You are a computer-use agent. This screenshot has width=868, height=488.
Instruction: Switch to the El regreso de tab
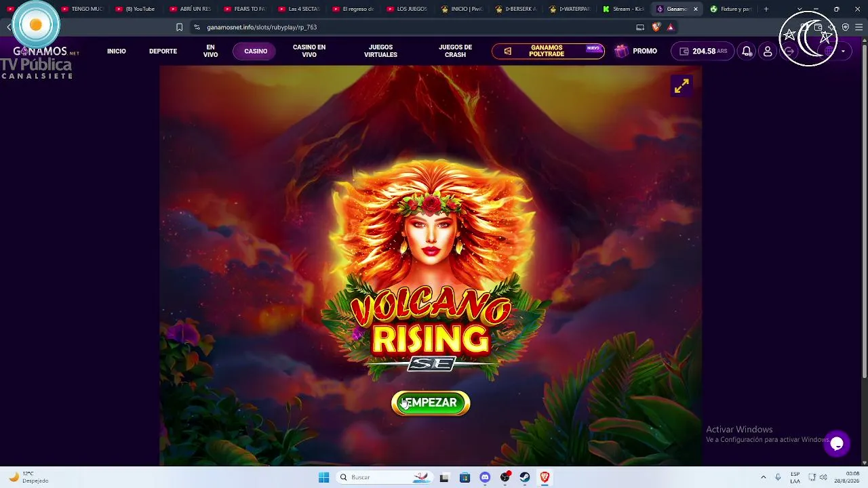point(353,9)
